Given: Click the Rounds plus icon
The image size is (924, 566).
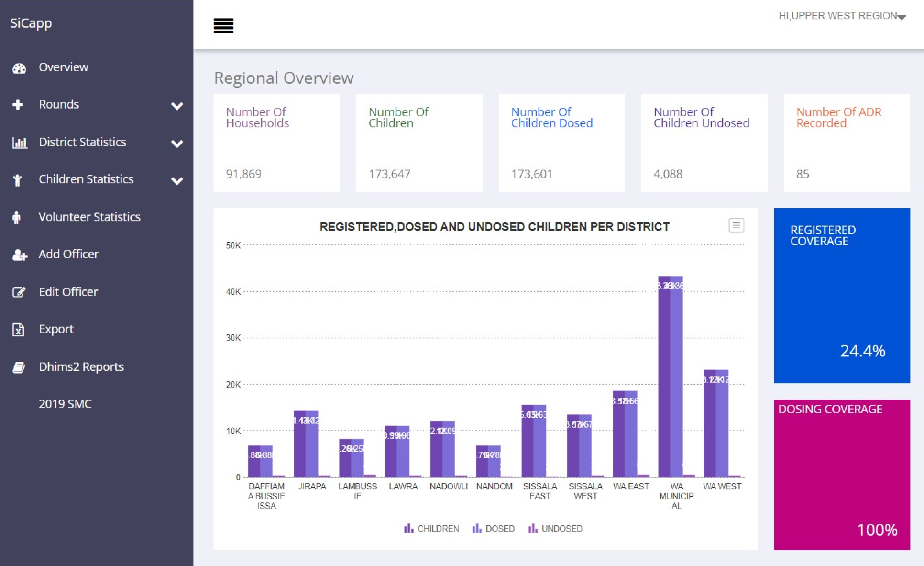Looking at the screenshot, I should tap(18, 105).
